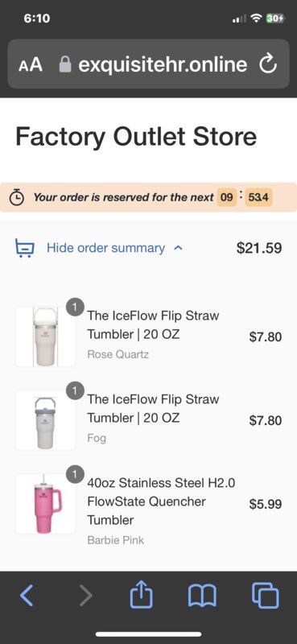The image size is (297, 644).
Task: Open the bookmarks book icon
Action: click(x=202, y=597)
